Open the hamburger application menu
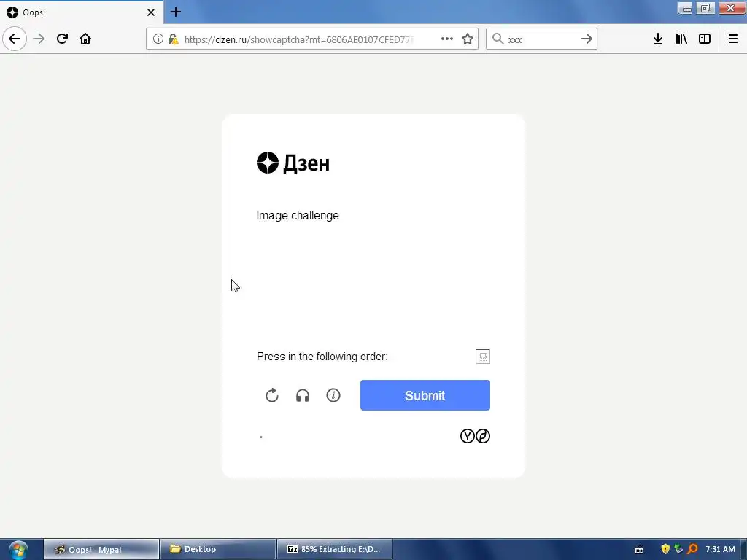This screenshot has height=560, width=747. point(733,39)
